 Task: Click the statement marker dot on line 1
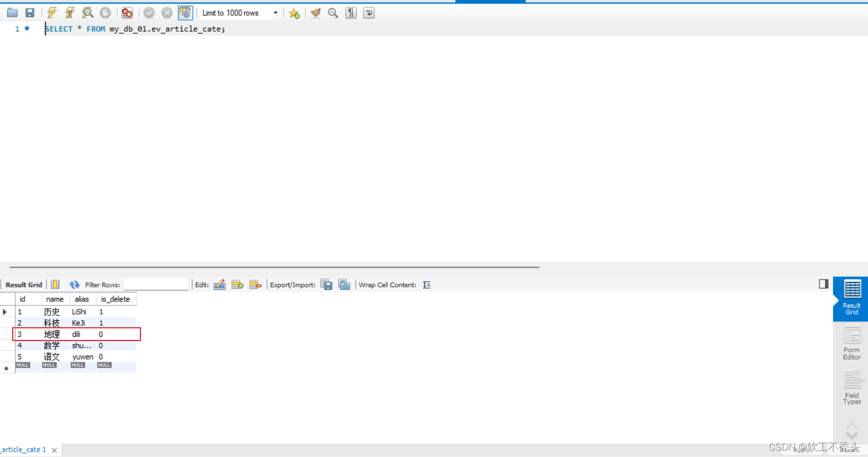click(x=27, y=29)
